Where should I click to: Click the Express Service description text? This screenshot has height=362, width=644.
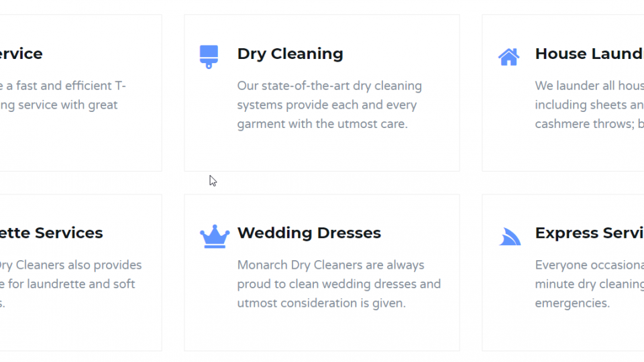click(x=590, y=284)
